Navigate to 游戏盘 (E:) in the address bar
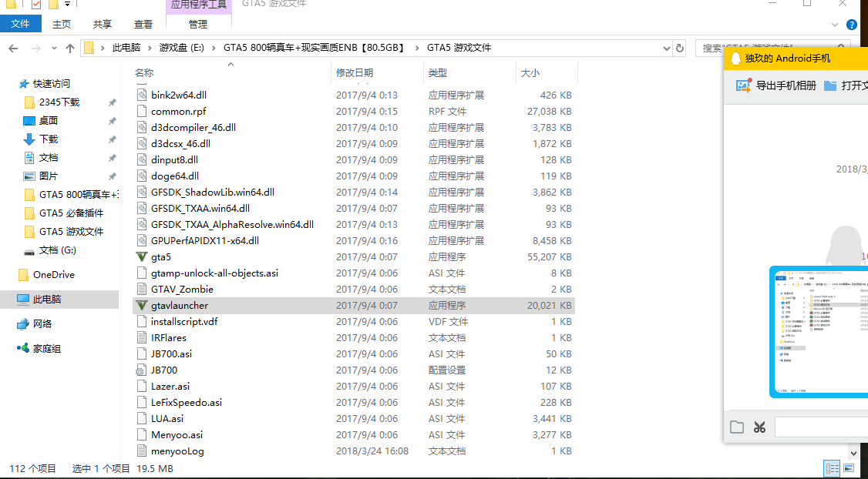 click(182, 48)
